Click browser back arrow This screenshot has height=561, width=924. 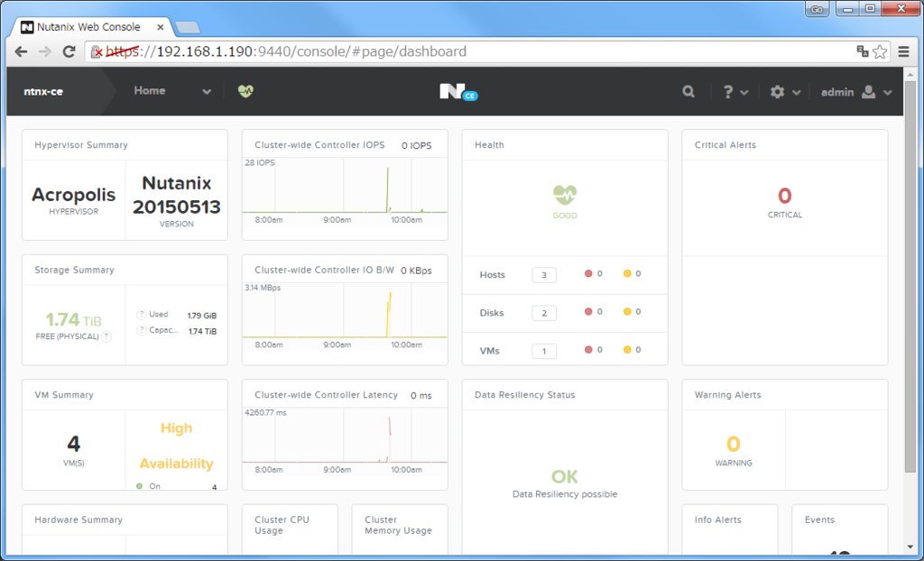(22, 51)
